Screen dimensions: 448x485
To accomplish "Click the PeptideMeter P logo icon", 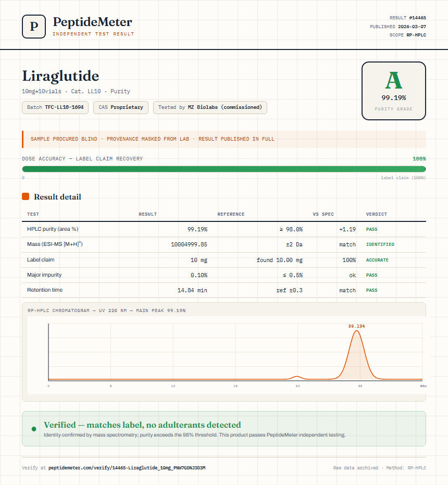I will pos(34,27).
